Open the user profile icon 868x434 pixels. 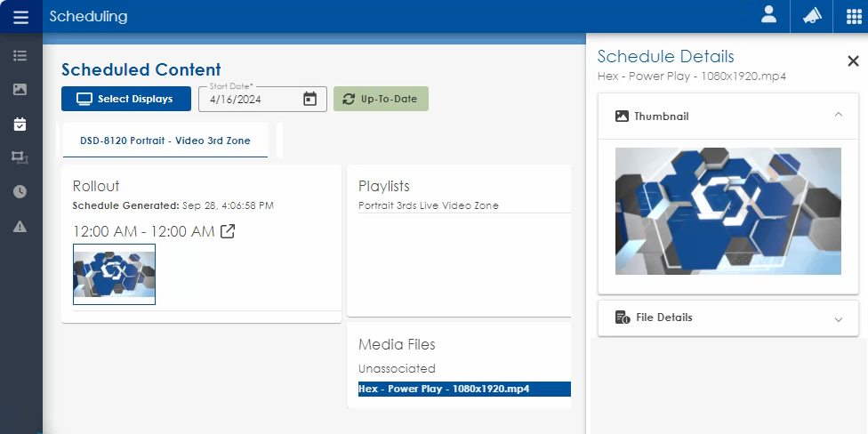(x=768, y=16)
